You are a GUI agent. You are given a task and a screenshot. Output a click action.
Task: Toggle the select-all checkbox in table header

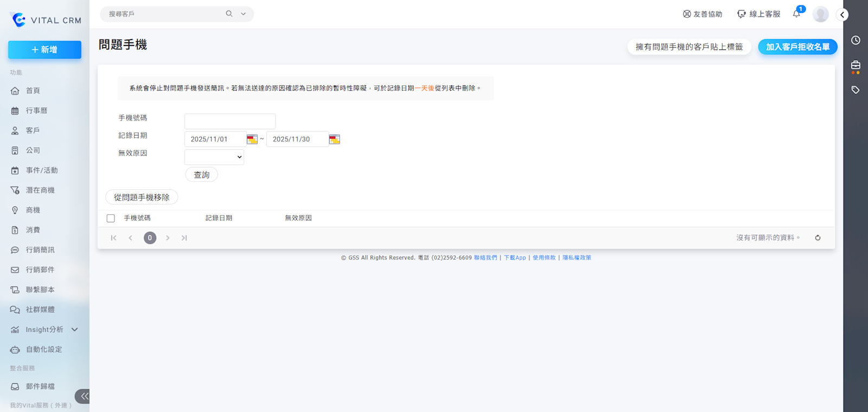111,218
